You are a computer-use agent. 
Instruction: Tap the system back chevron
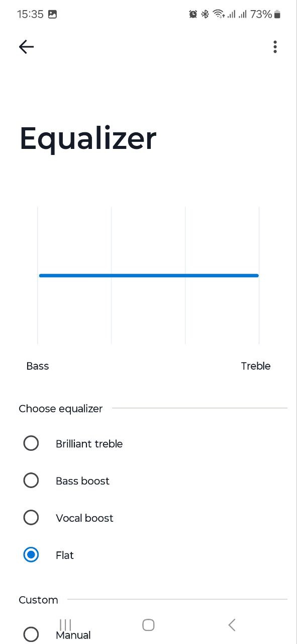232,625
